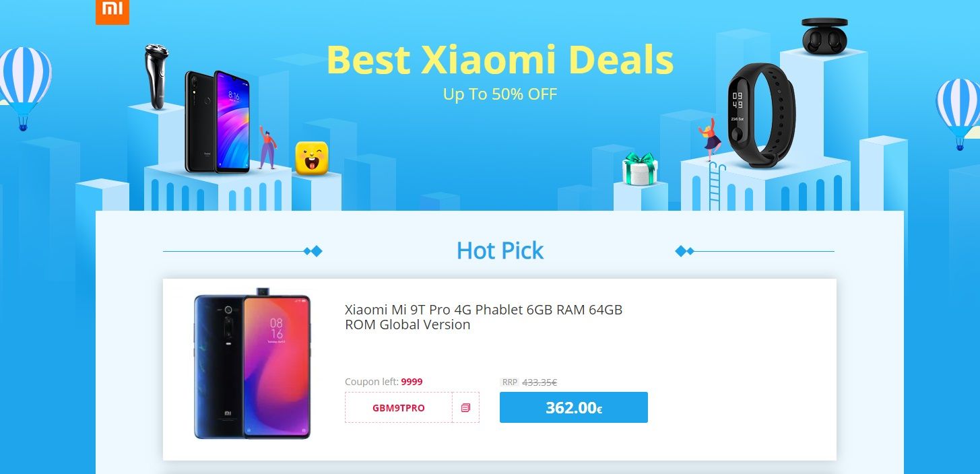
Task: Click the green gift box graphic
Action: tap(639, 169)
